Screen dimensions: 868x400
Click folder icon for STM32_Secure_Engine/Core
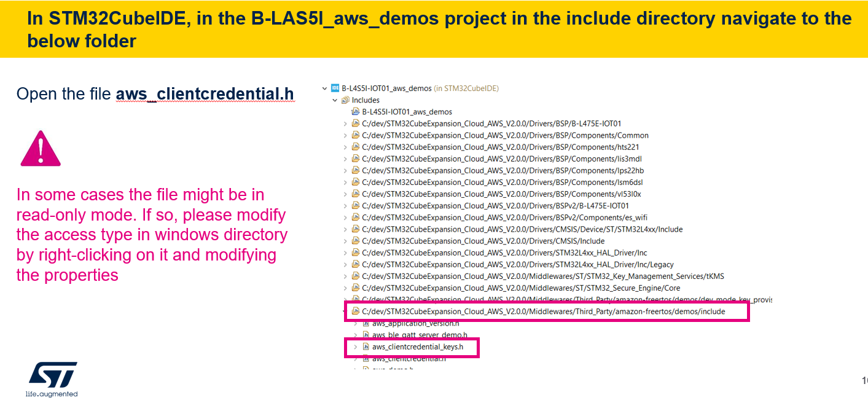point(355,288)
